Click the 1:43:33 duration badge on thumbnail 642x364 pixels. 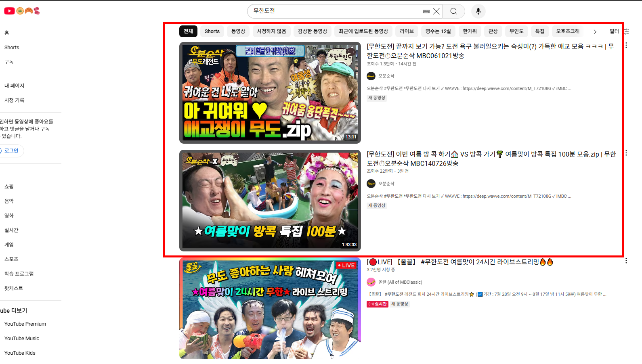[349, 245]
